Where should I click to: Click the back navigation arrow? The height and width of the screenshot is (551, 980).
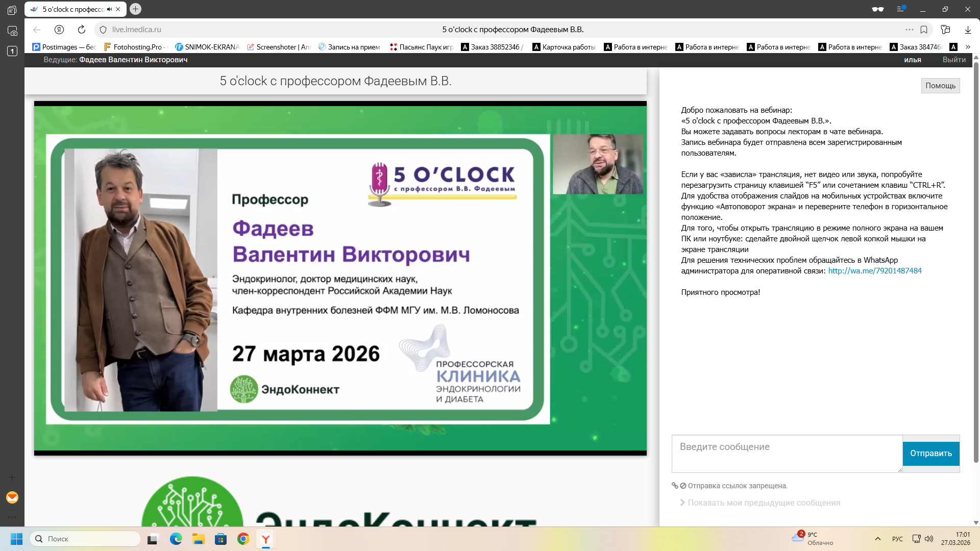pos(37,30)
